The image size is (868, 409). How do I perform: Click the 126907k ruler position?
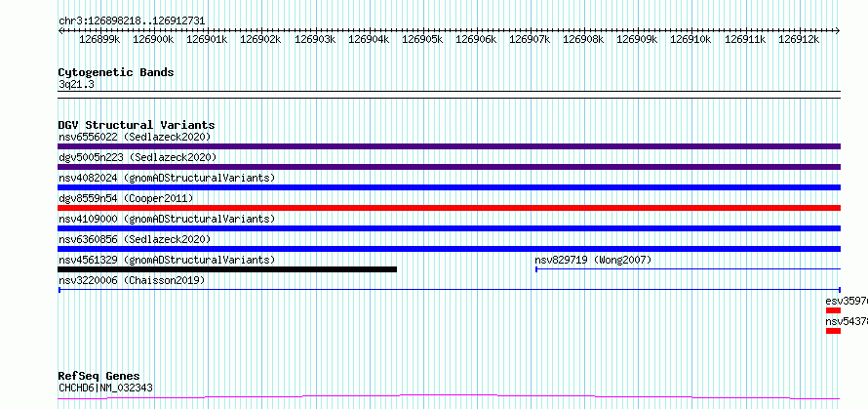click(530, 40)
